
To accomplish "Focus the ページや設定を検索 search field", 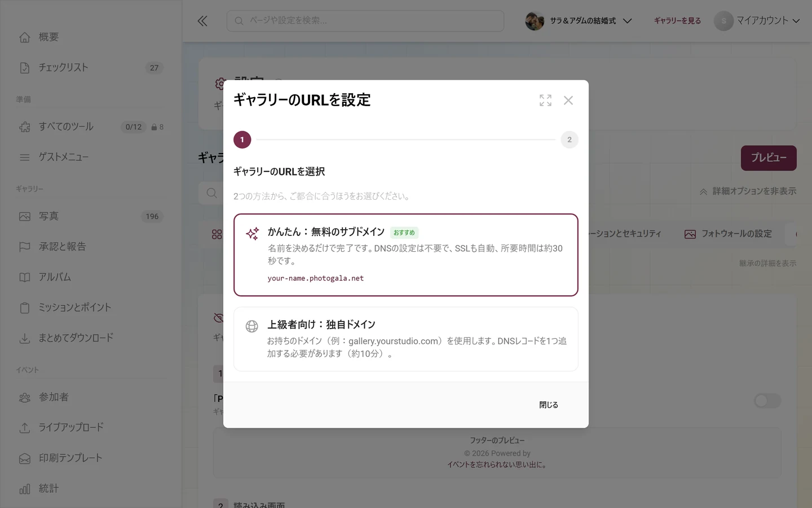I will click(x=365, y=21).
